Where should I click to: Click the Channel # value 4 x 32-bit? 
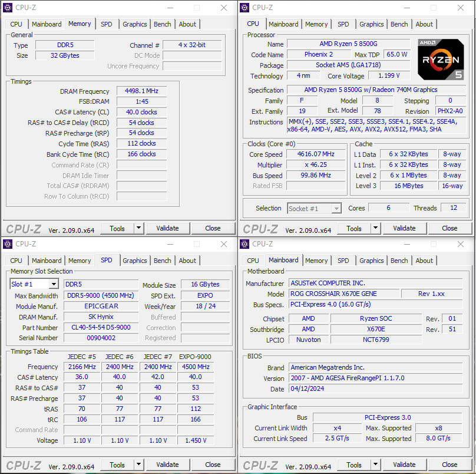[192, 45]
